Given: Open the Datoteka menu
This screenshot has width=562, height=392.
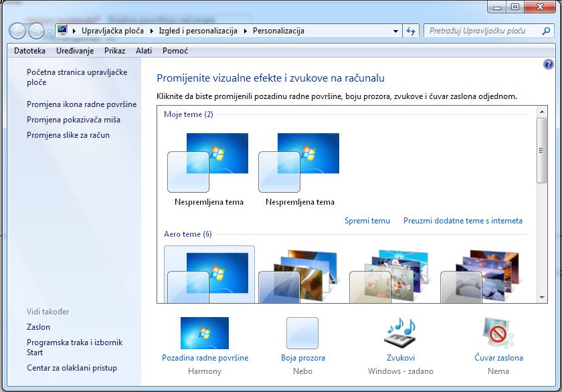Looking at the screenshot, I should pyautogui.click(x=29, y=51).
